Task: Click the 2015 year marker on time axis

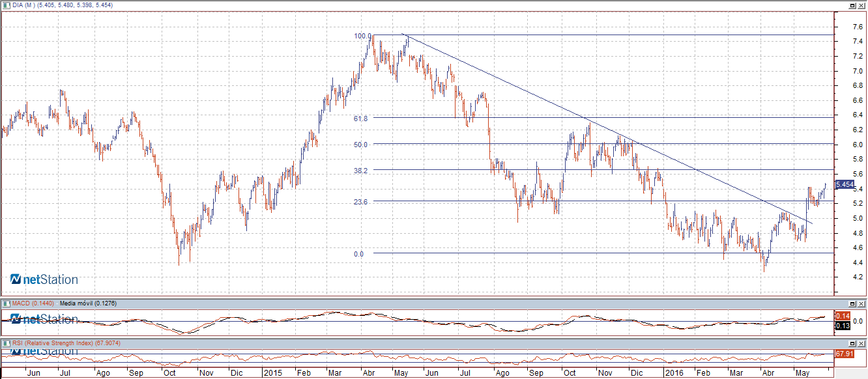Action: [272, 374]
